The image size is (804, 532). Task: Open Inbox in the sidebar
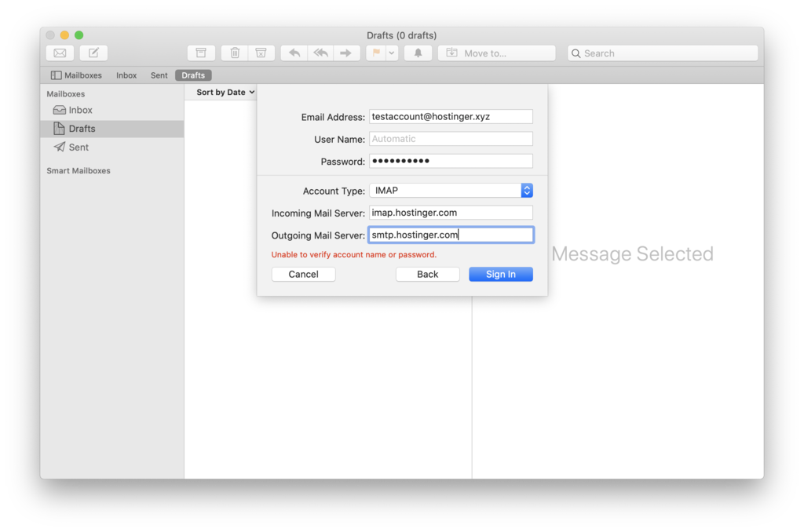point(111,110)
